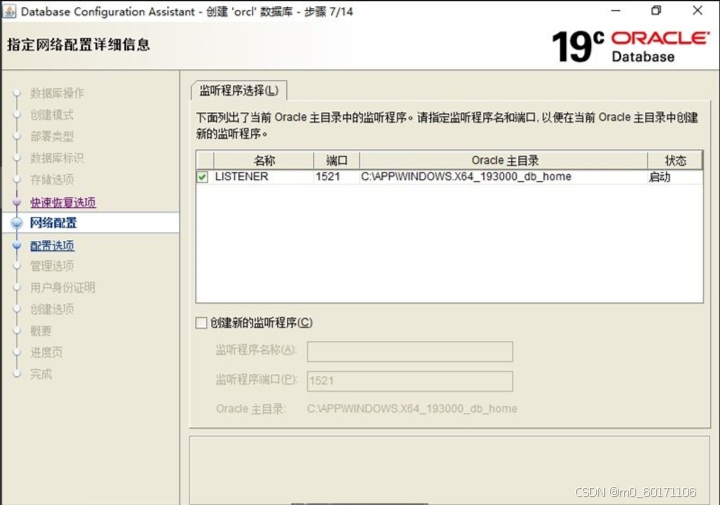Uncheck the LISTENER row checkbox
The width and height of the screenshot is (720, 505).
(202, 177)
